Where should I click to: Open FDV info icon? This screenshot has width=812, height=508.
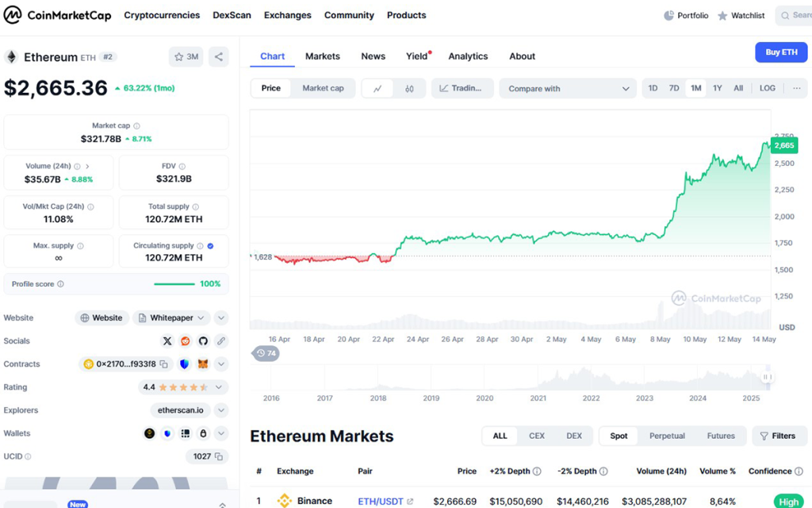[x=182, y=167]
